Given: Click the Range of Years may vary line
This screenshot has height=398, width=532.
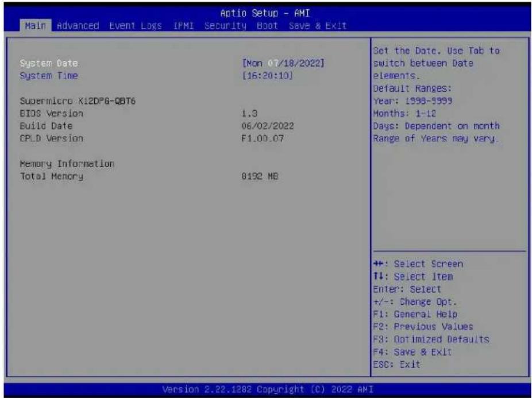Looking at the screenshot, I should (x=436, y=138).
